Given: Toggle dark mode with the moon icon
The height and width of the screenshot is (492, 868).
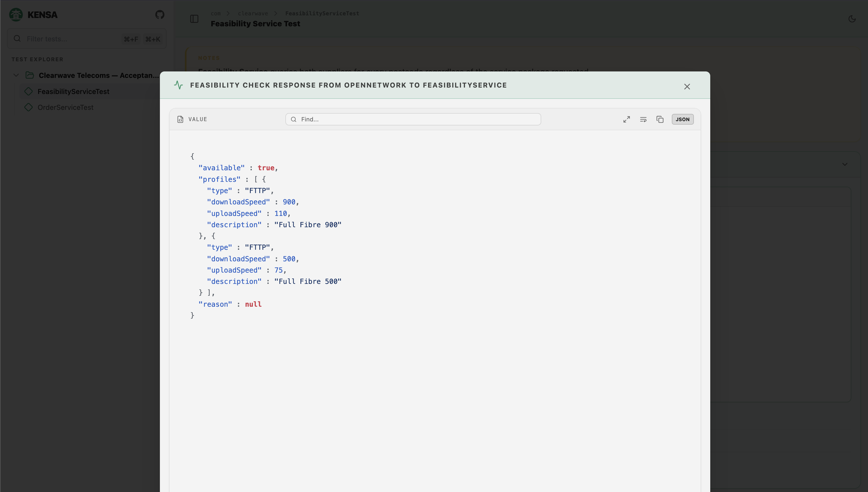Looking at the screenshot, I should coord(852,19).
